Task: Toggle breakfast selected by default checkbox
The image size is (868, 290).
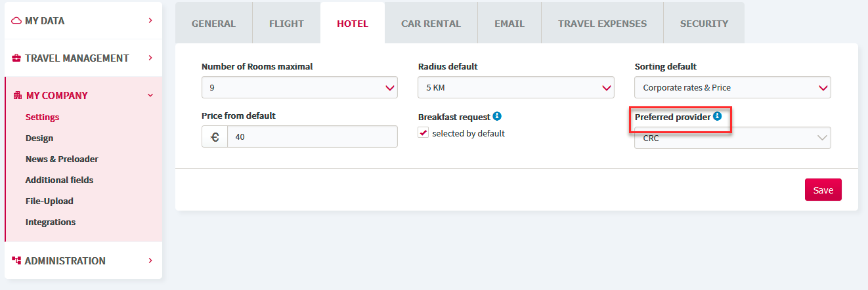Action: click(x=423, y=133)
